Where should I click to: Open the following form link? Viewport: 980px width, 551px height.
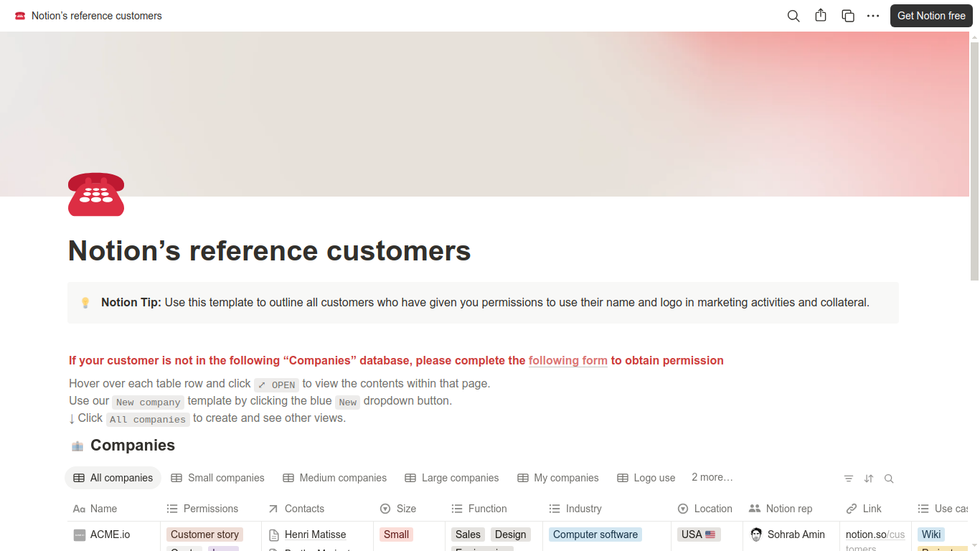(568, 360)
